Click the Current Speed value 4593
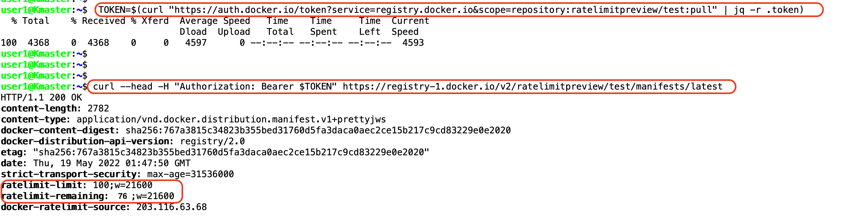 [413, 43]
